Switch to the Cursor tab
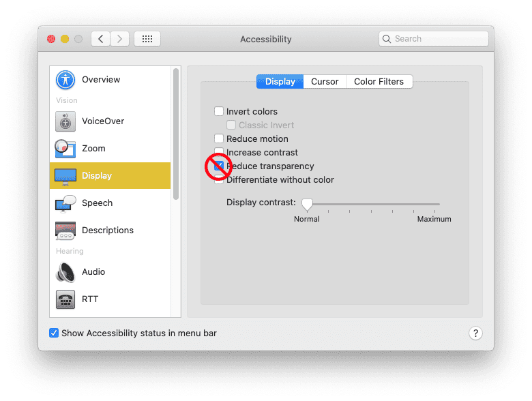532x401 pixels. click(x=325, y=82)
